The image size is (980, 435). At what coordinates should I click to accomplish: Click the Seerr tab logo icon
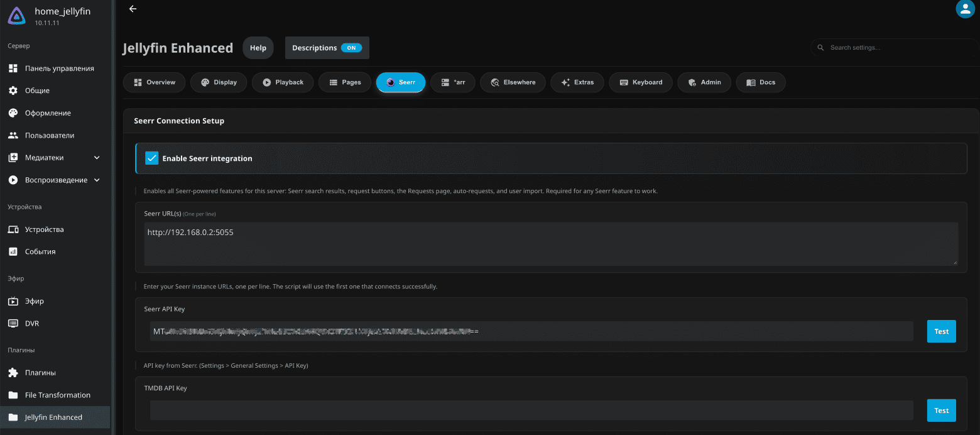[x=390, y=82]
